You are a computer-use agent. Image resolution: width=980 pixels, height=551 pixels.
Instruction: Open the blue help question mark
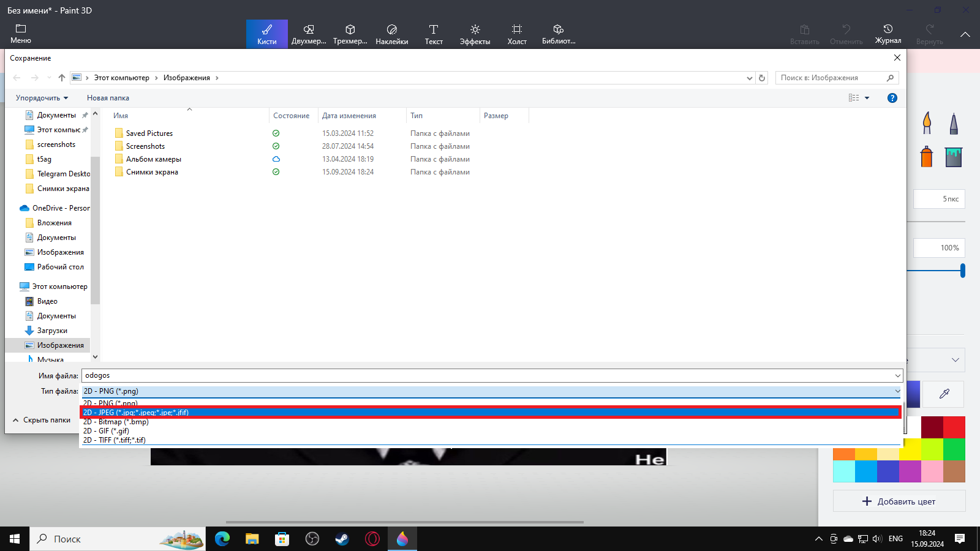(892, 98)
